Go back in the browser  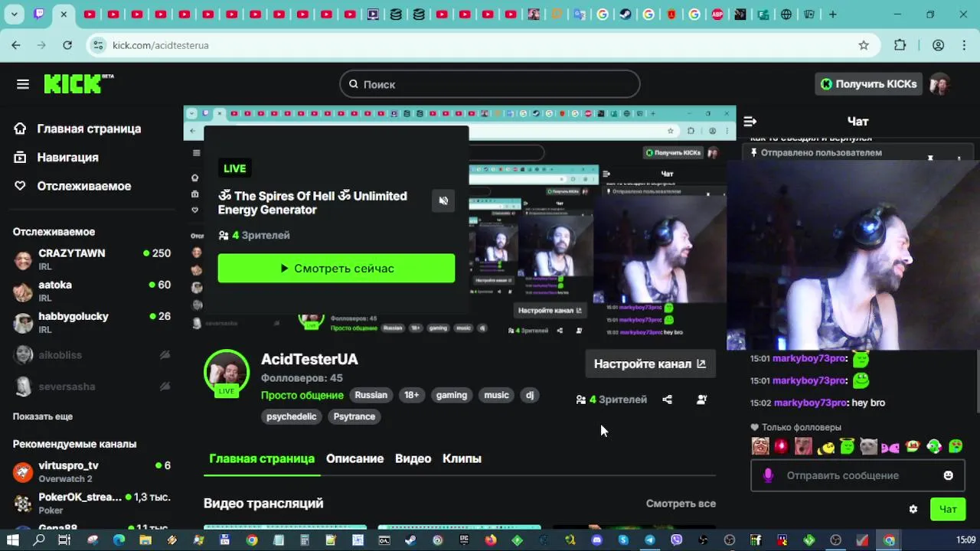point(16,45)
